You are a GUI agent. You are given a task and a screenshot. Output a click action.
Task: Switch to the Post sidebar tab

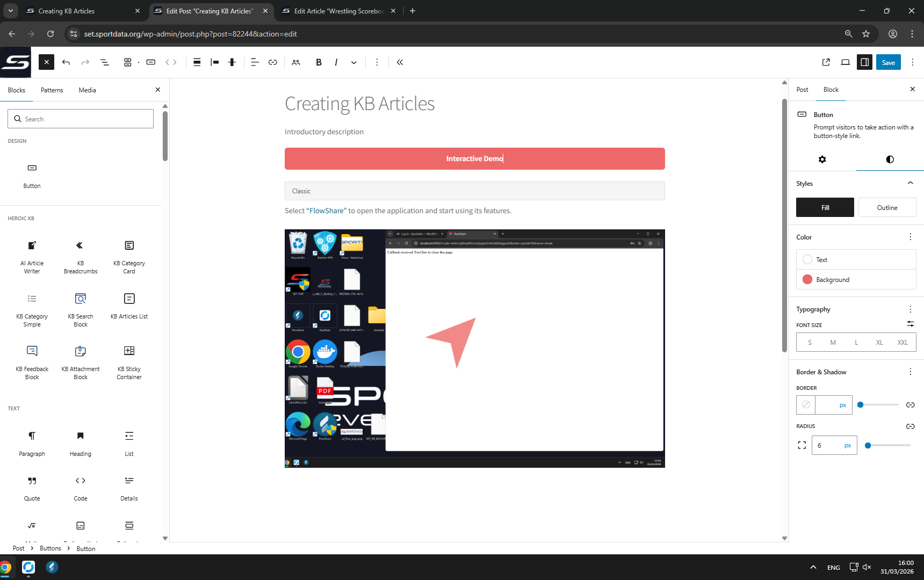[802, 90]
